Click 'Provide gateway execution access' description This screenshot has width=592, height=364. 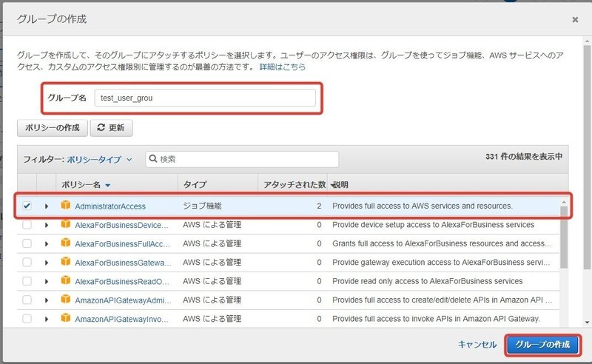(441, 262)
